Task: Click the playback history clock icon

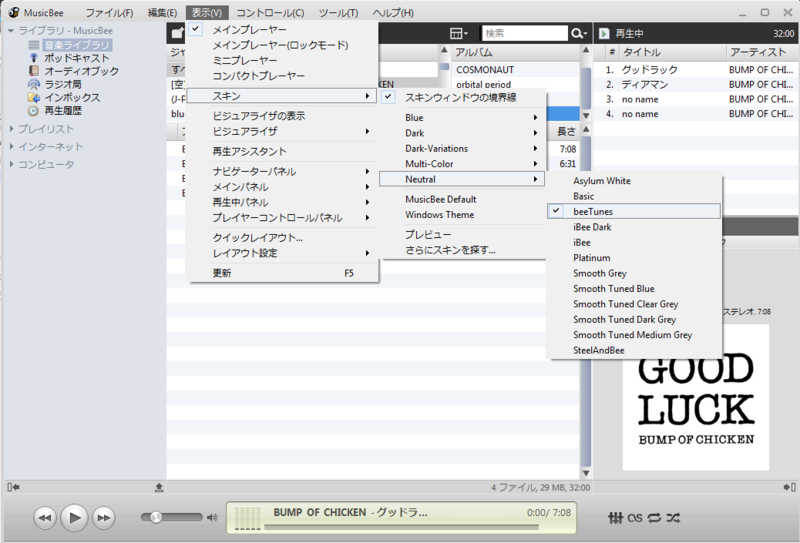Action: tap(34, 111)
